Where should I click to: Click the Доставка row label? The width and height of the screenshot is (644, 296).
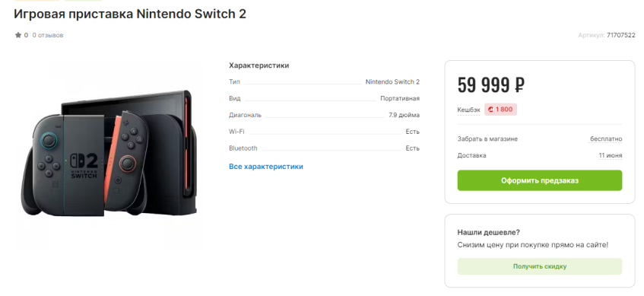[x=472, y=155]
